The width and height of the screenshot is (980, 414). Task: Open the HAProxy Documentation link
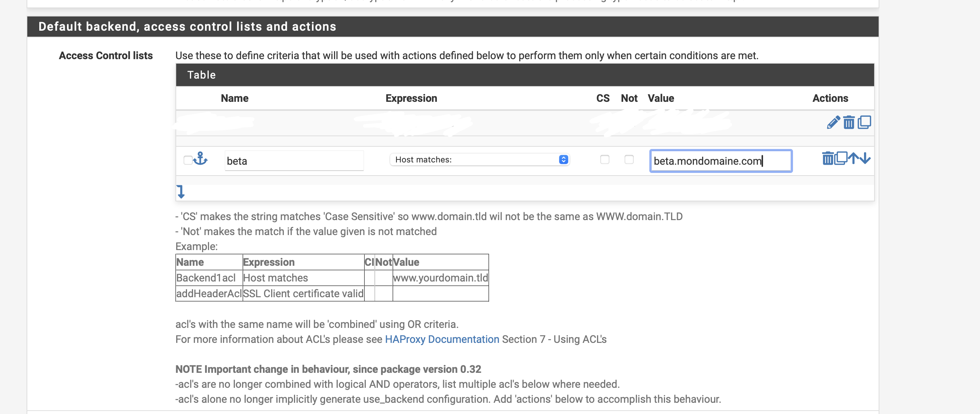(x=442, y=339)
